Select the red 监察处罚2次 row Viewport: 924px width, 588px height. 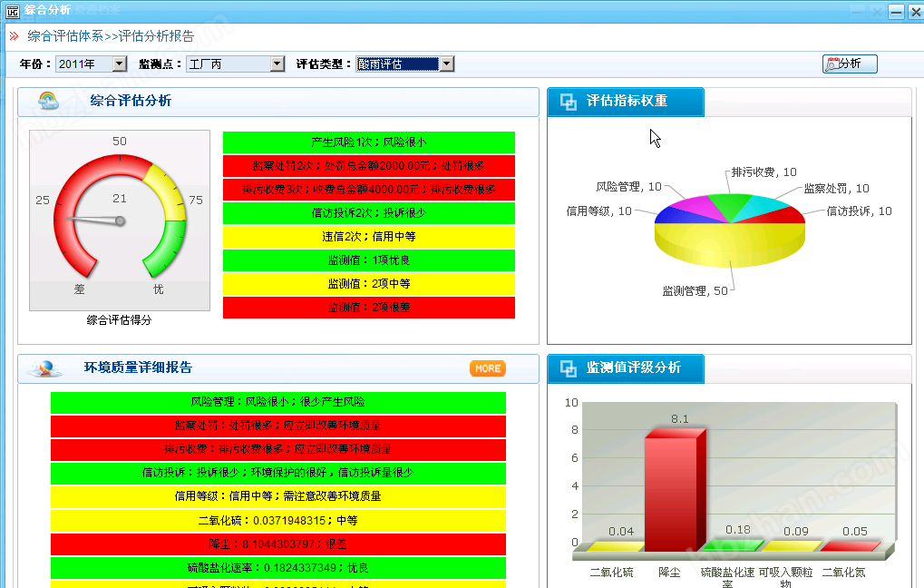[368, 166]
